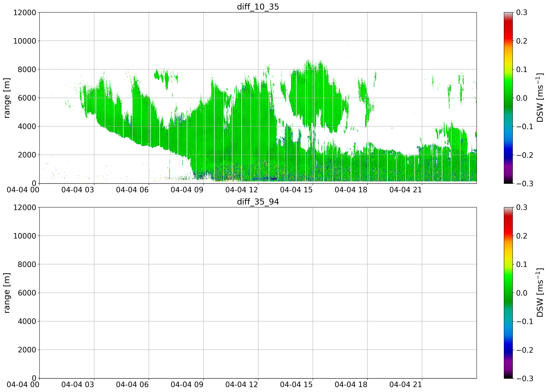
Task: Select the "04-04 21" time label under diff_35_94
Action: pyautogui.click(x=406, y=385)
